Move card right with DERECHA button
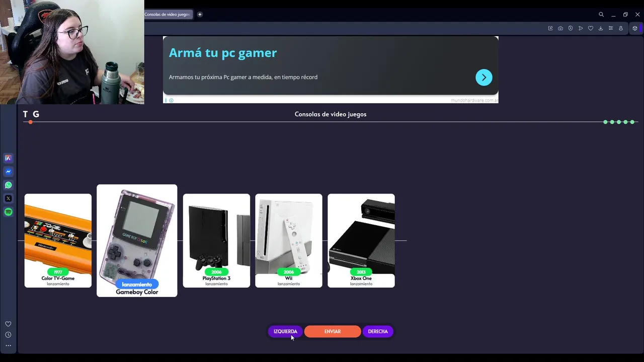 [x=378, y=331]
